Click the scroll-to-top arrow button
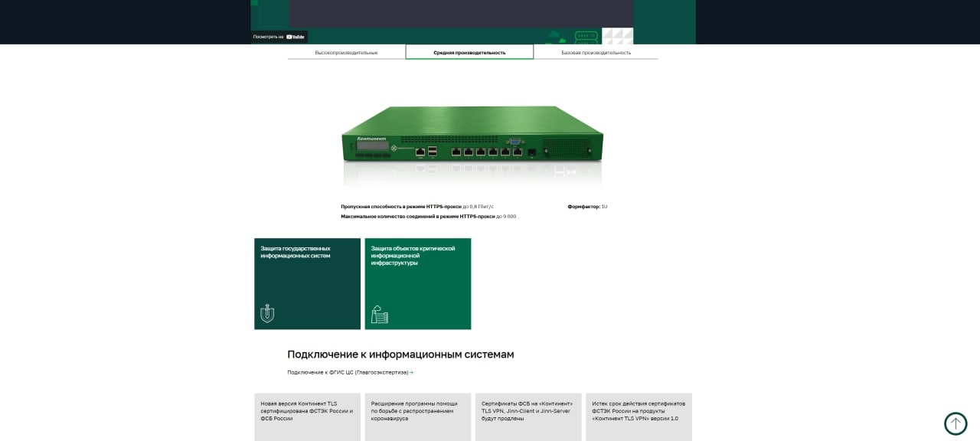 [x=955, y=423]
